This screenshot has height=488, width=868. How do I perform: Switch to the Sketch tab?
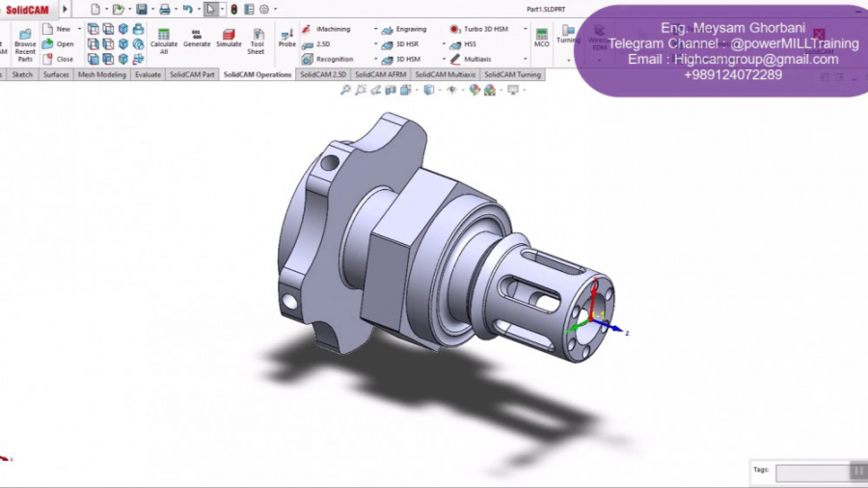[x=22, y=74]
